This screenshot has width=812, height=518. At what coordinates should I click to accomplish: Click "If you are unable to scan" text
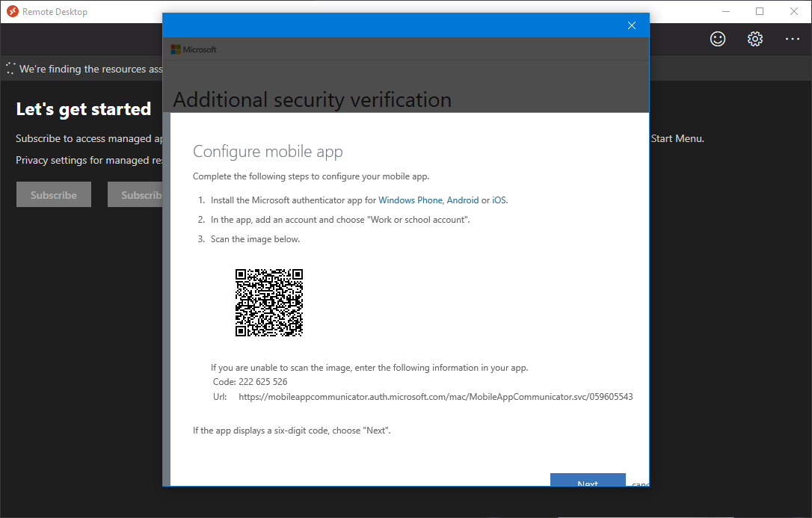(369, 368)
